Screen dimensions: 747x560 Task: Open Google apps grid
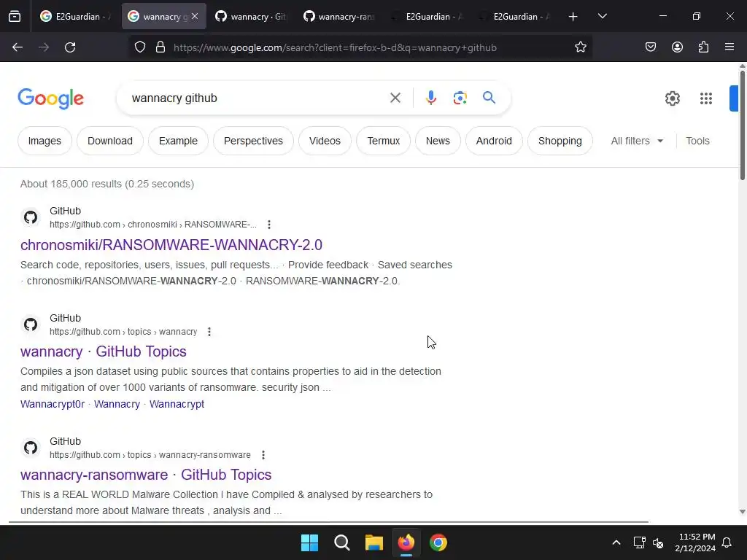[x=706, y=98]
